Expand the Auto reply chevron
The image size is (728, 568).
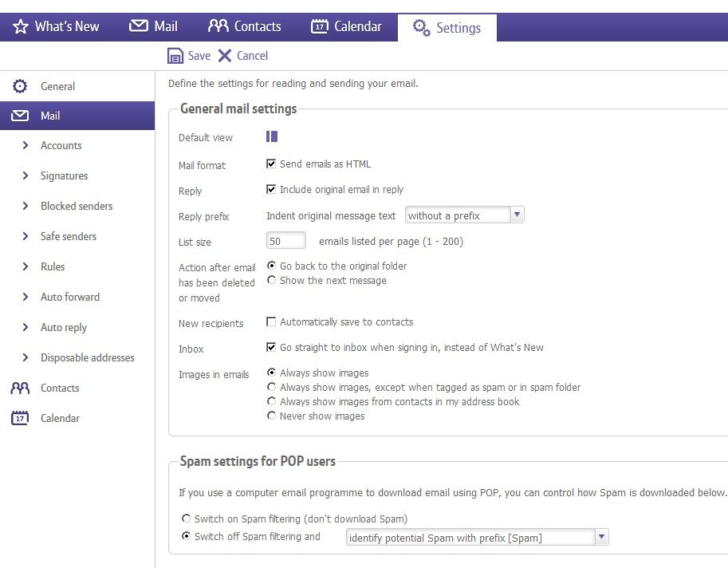point(26,327)
